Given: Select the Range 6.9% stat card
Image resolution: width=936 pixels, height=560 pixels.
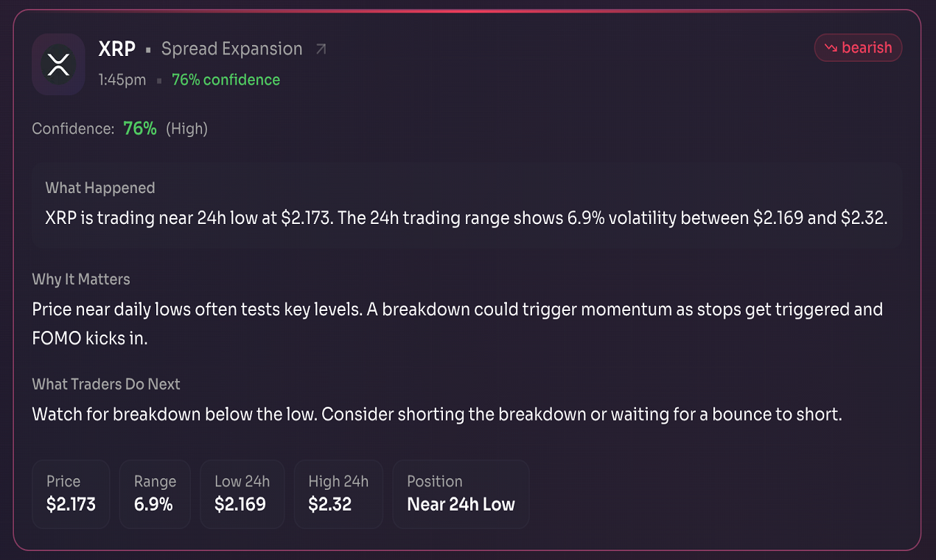Looking at the screenshot, I should point(155,494).
